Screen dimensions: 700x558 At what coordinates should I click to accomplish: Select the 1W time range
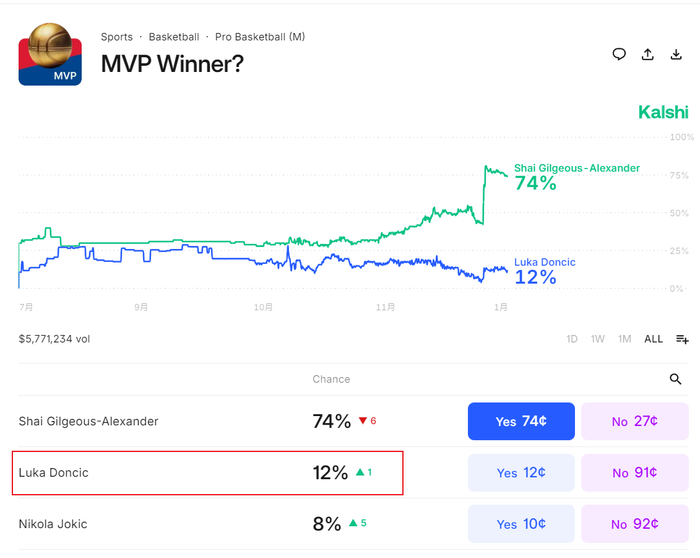(x=597, y=339)
